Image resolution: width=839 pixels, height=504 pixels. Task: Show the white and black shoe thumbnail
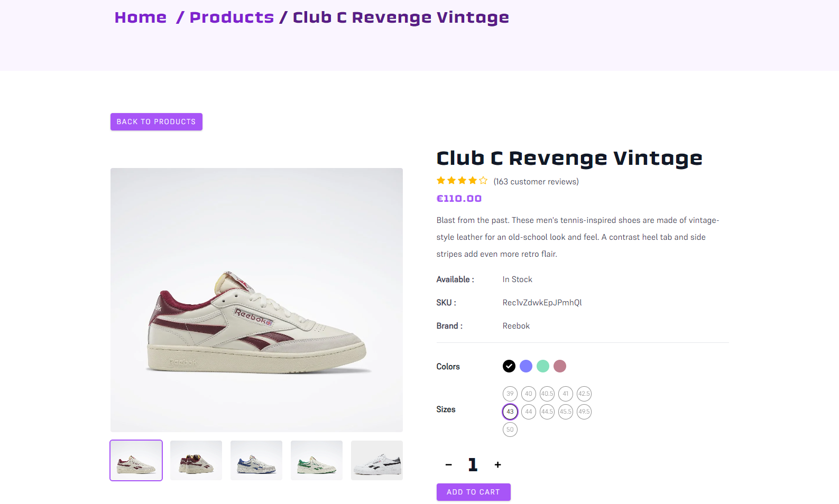click(377, 460)
